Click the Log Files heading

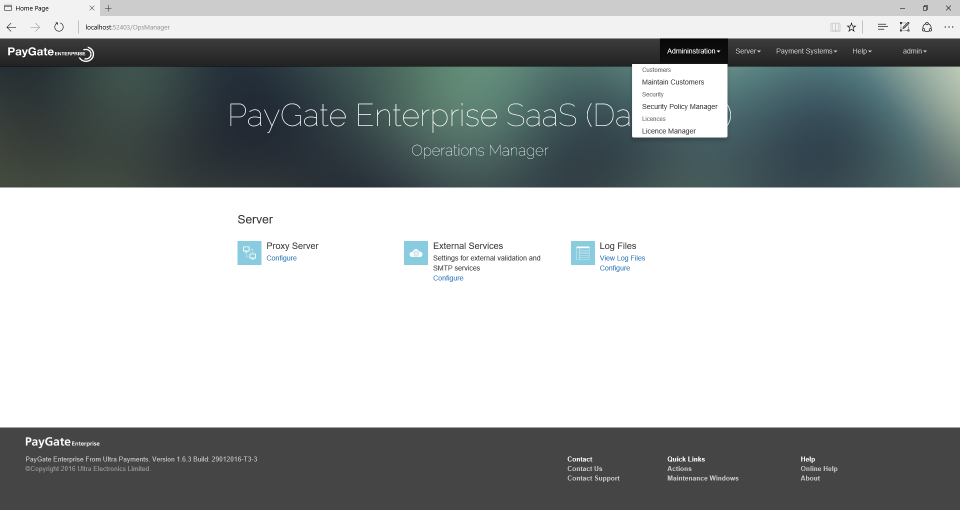(x=618, y=246)
